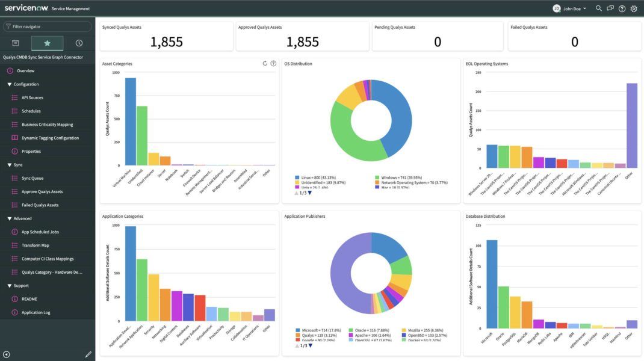Click the App Scheduled Jobs info icon
Screen dimensions: 644x361
(15, 232)
